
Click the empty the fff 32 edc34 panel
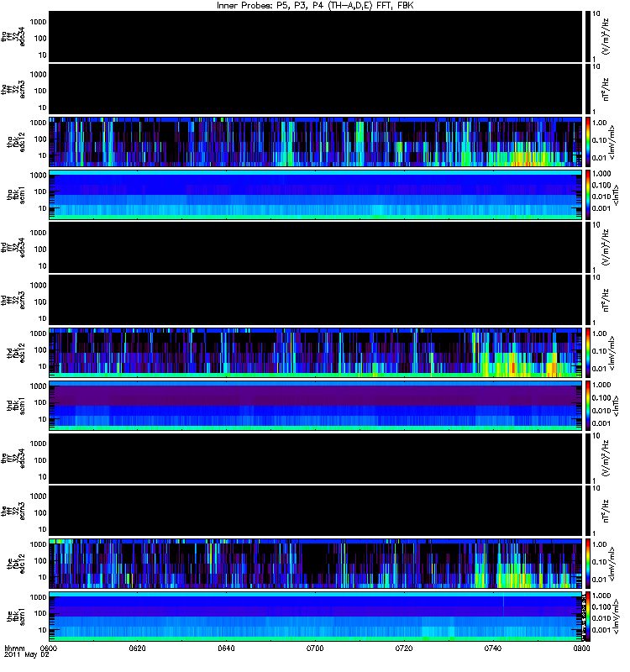coord(316,458)
